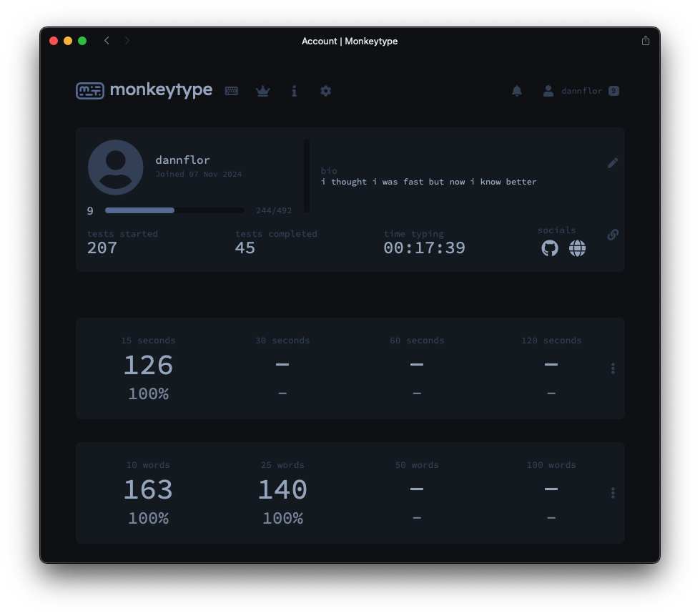Viewport: 700px width, 616px height.
Task: Open the dannflor account menu
Action: pos(580,91)
